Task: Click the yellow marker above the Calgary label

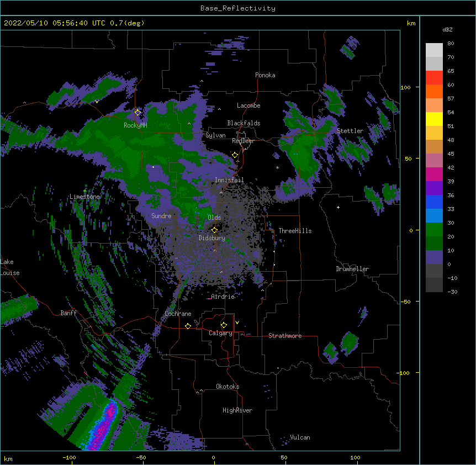Action: 224,325
